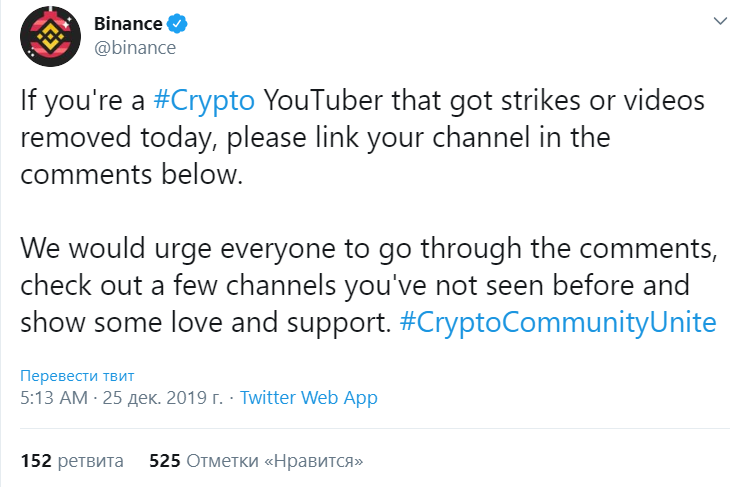This screenshot has width=744, height=487.
Task: Click the blue verified checkmark badge
Action: (177, 24)
